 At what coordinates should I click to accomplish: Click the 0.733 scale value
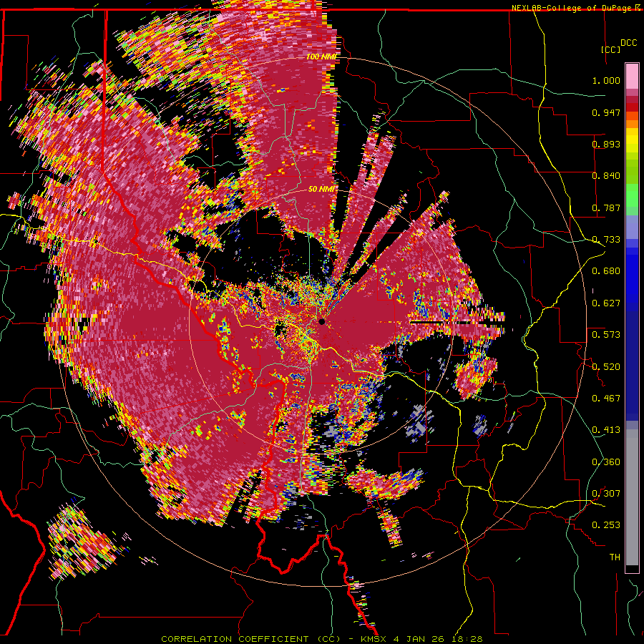point(606,240)
